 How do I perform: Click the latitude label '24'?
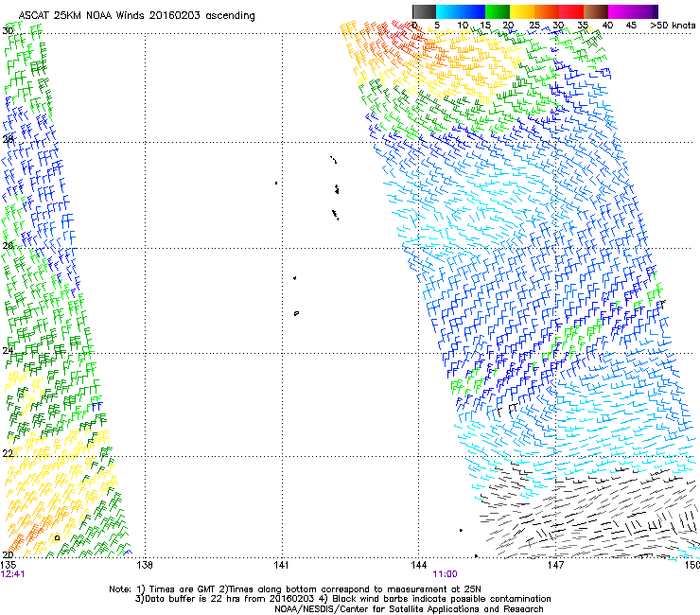coord(8,351)
